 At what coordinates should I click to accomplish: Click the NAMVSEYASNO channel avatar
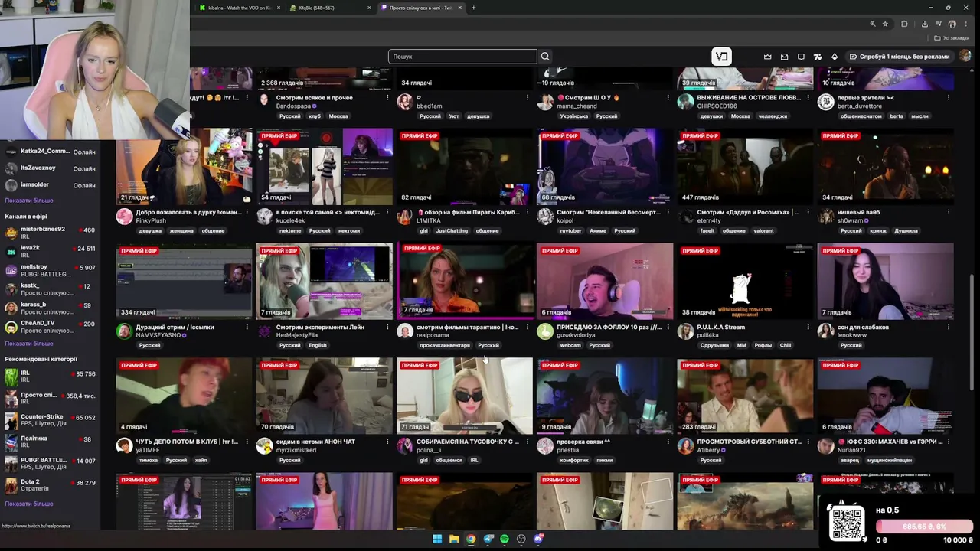[x=124, y=331]
